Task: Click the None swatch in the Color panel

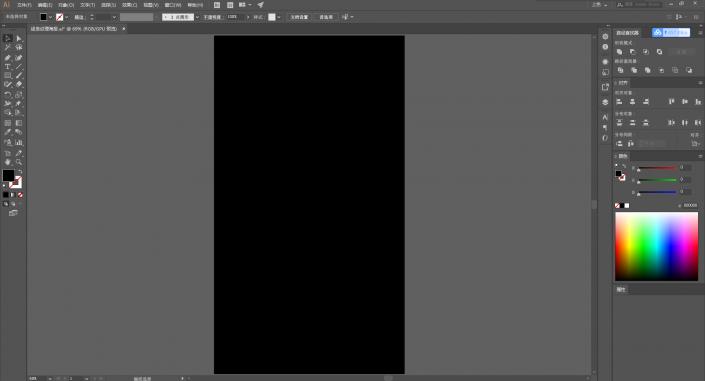Action: [617, 206]
